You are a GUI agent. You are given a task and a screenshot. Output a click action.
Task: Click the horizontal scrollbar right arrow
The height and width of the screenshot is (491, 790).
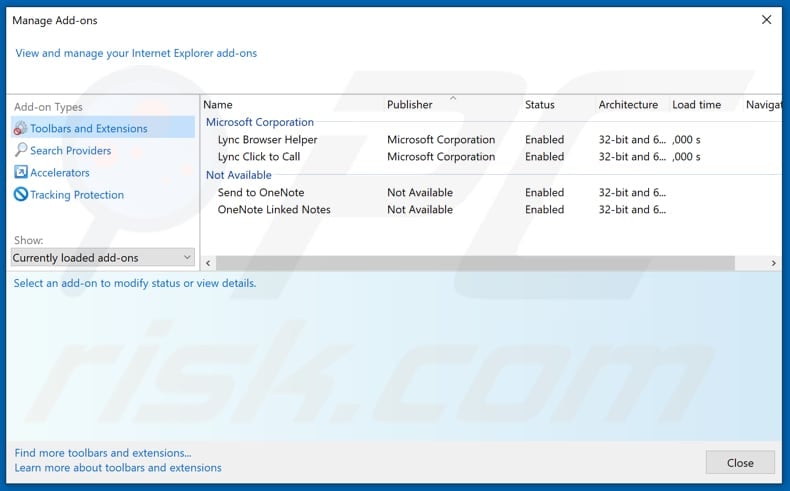click(x=773, y=263)
